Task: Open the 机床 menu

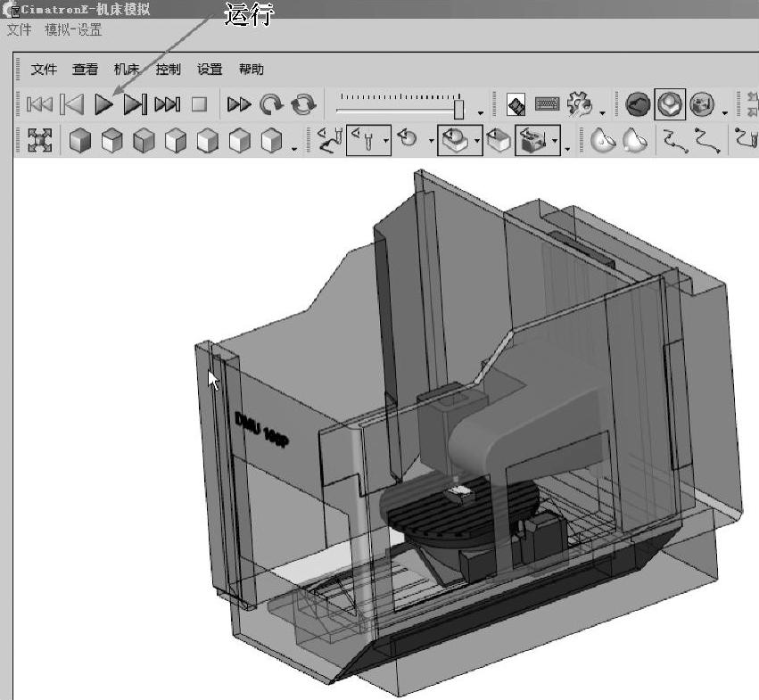Action: coord(127,70)
